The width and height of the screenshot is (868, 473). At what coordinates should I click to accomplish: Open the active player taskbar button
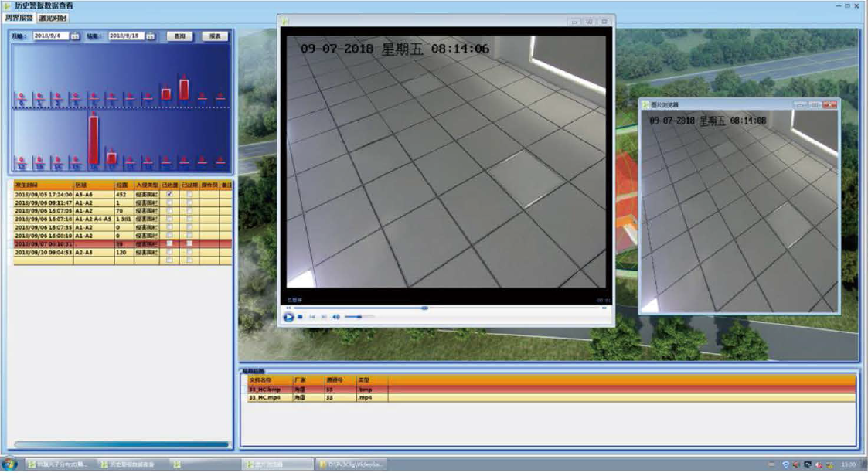tap(277, 464)
